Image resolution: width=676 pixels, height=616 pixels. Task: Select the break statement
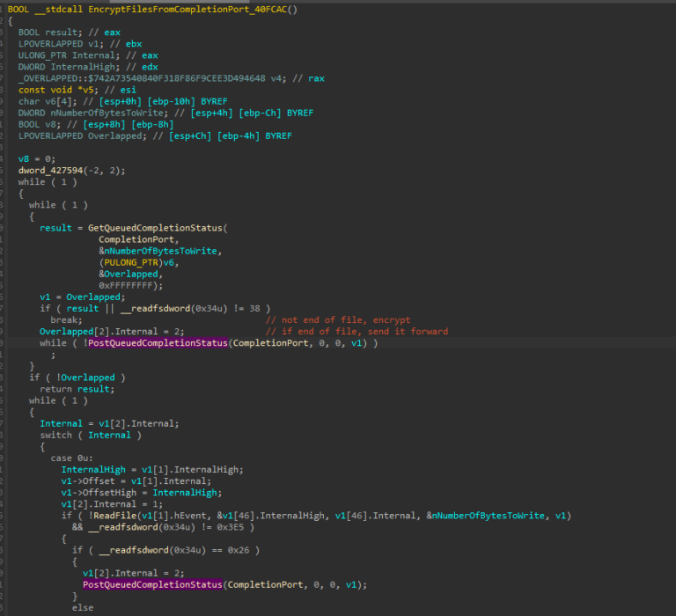(x=63, y=320)
